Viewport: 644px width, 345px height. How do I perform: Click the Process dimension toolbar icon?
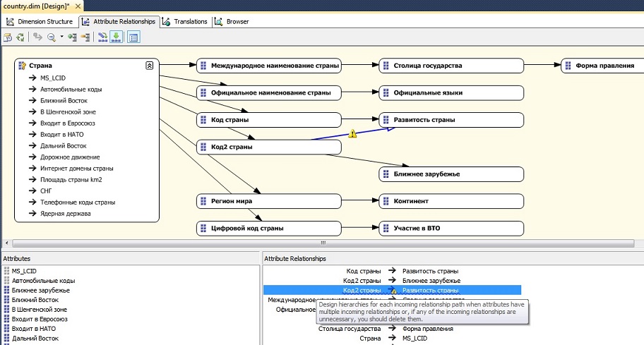click(8, 37)
